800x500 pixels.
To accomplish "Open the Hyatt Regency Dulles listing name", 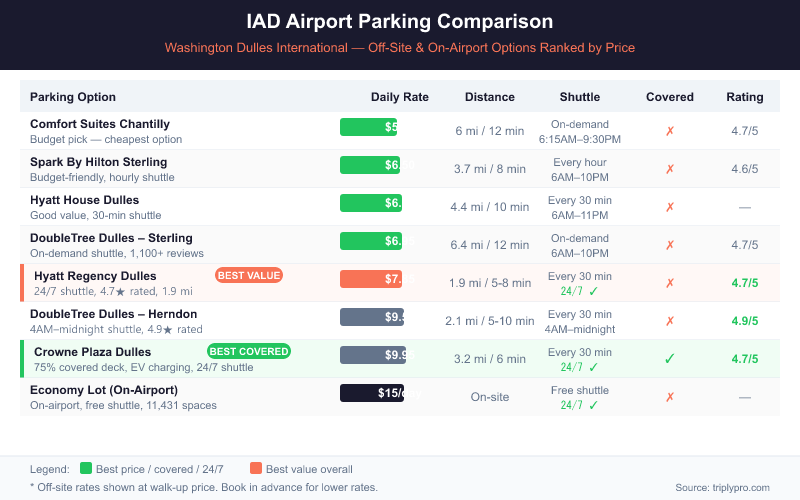I will [x=95, y=276].
